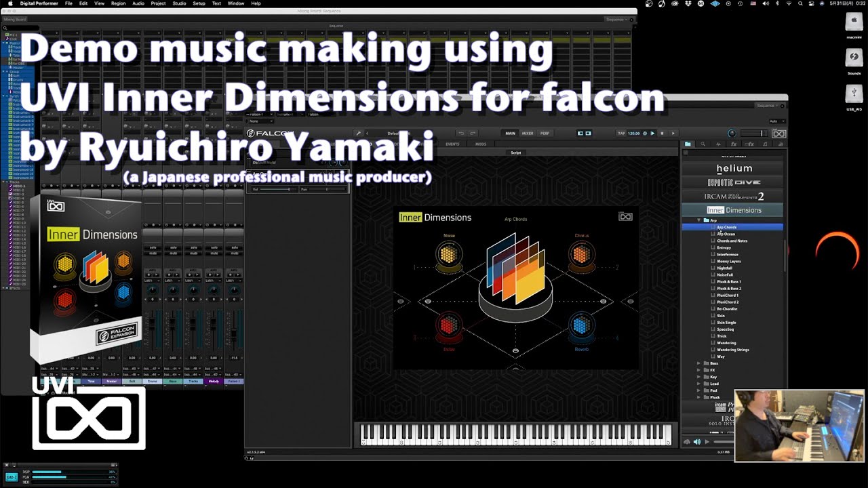Collapse the Arp folder in browser

(699, 220)
